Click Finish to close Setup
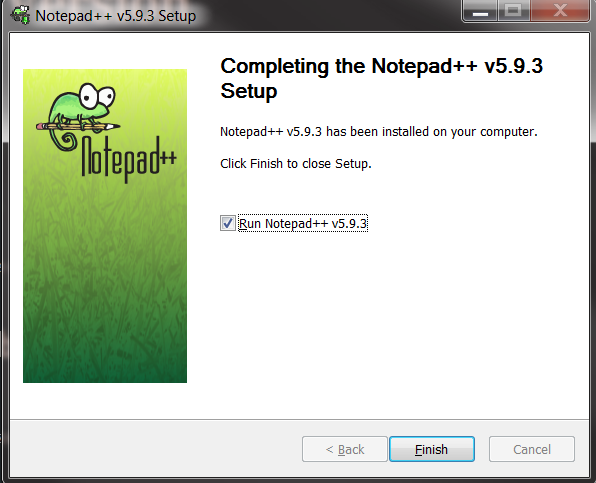The height and width of the screenshot is (483, 596). click(x=432, y=449)
